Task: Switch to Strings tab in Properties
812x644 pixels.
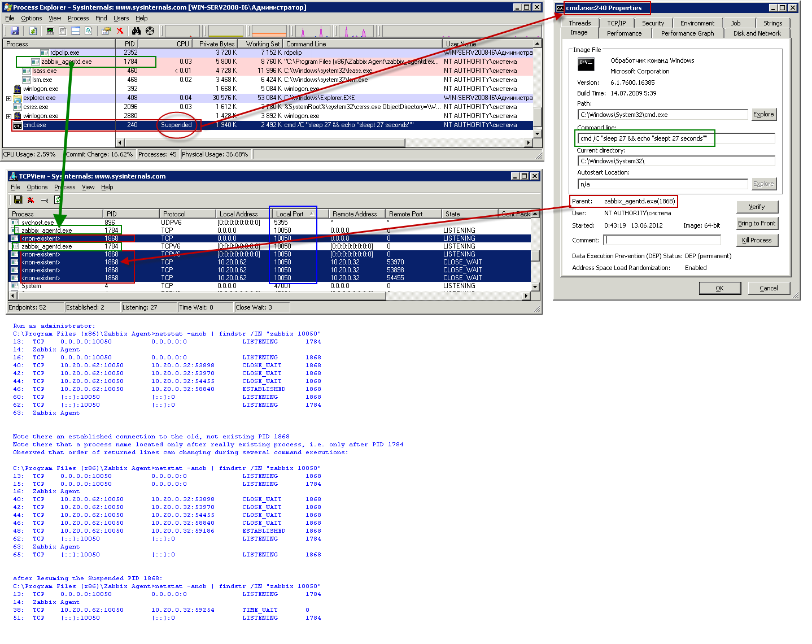Action: click(772, 23)
